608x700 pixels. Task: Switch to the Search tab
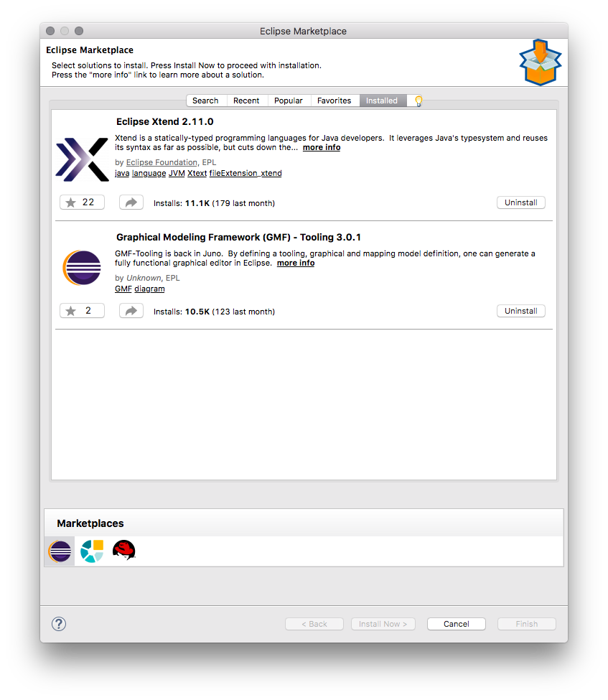click(x=205, y=101)
